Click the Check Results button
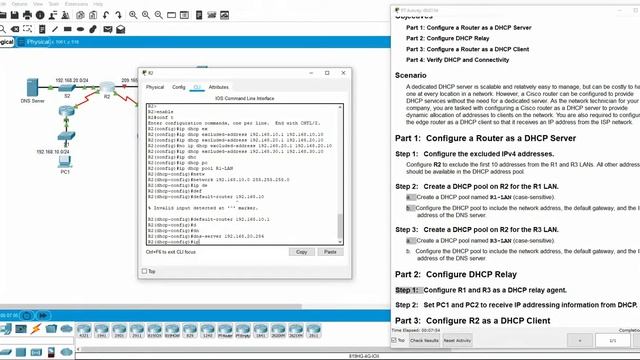The image size is (640, 360). [x=424, y=340]
